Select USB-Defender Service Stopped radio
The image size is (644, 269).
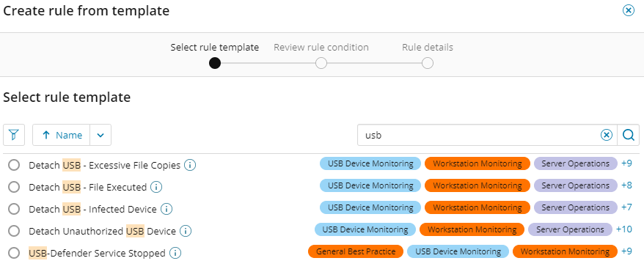14,253
